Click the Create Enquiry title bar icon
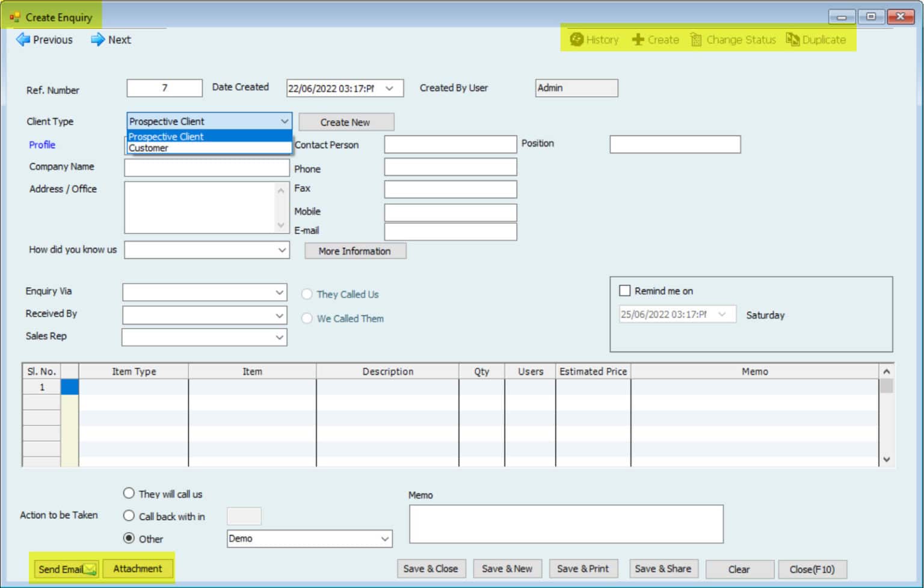 click(14, 17)
